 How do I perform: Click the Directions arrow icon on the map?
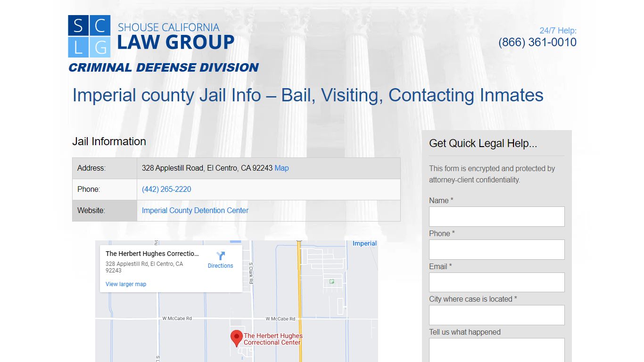click(221, 256)
